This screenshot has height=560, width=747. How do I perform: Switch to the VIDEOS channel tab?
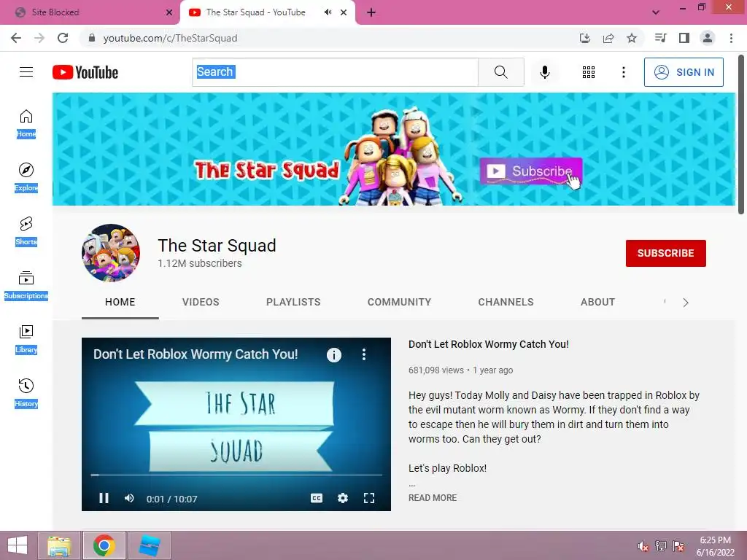pos(201,302)
